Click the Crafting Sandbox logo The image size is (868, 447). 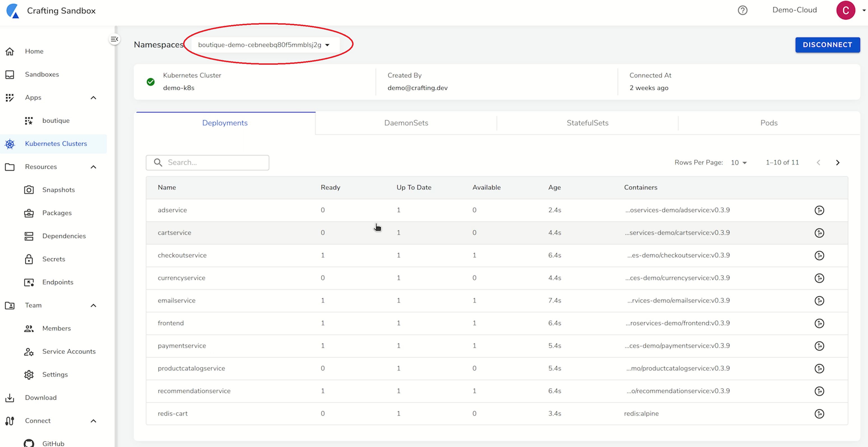13,11
